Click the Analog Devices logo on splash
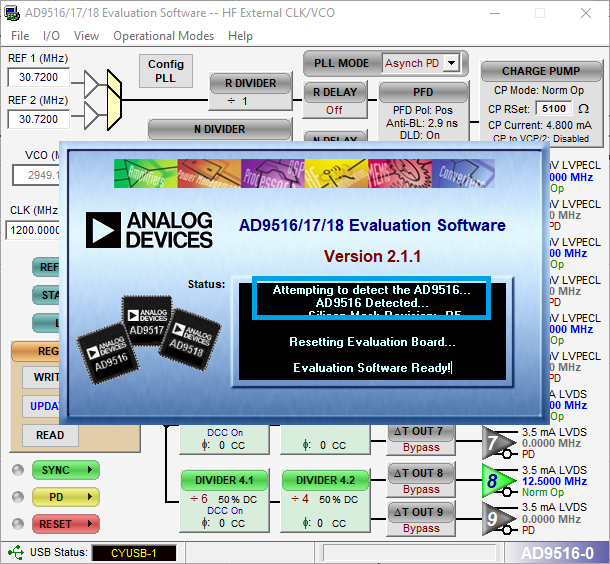This screenshot has height=564, width=610. click(149, 230)
